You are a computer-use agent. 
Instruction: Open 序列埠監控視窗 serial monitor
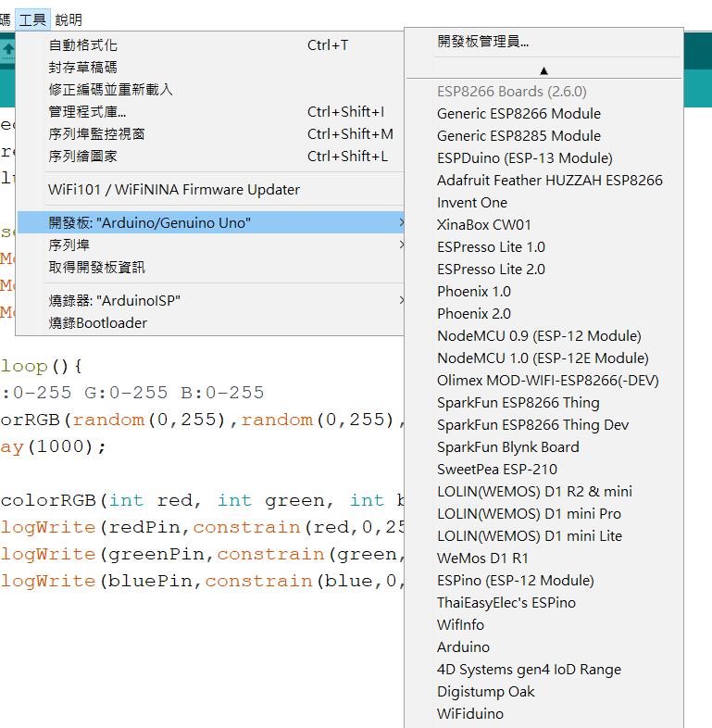coord(210,134)
